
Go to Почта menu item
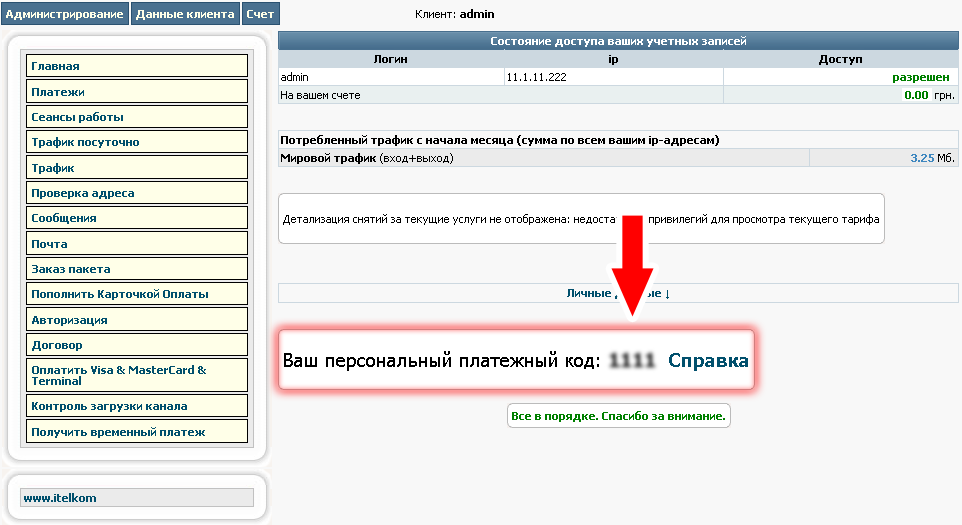coord(137,243)
